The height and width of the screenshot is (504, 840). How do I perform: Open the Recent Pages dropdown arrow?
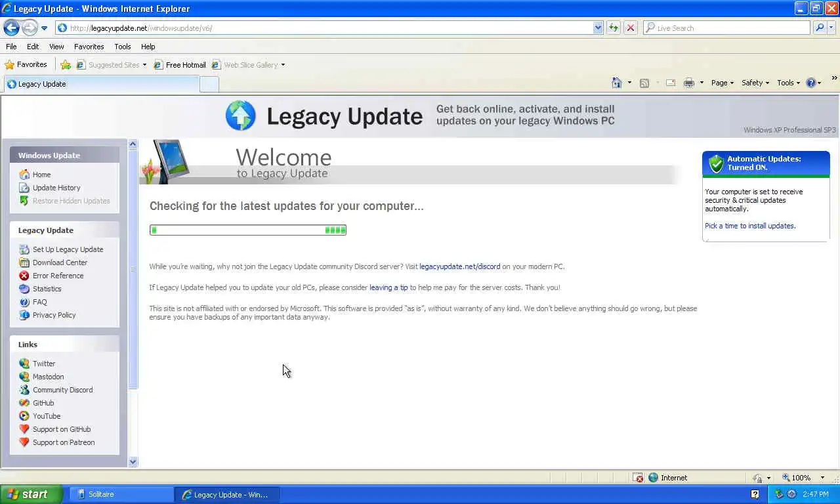44,28
